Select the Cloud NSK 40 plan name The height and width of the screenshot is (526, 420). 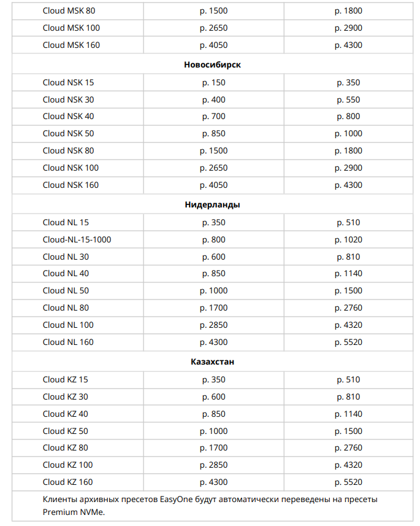click(68, 116)
